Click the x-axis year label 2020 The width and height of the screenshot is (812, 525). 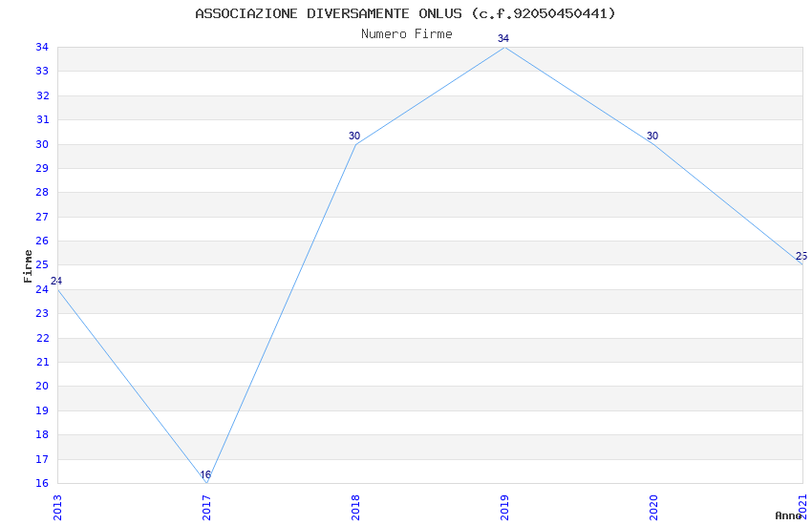point(654,508)
